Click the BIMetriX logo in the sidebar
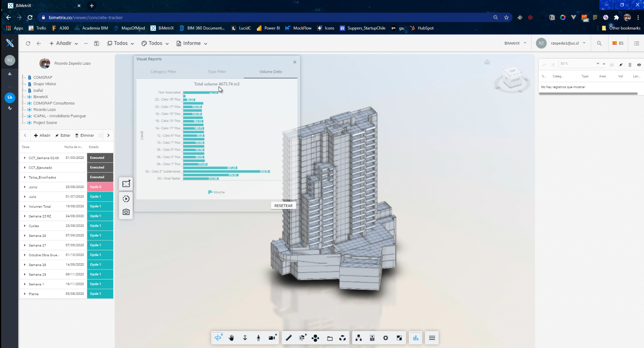The width and height of the screenshot is (644, 348). 10,43
